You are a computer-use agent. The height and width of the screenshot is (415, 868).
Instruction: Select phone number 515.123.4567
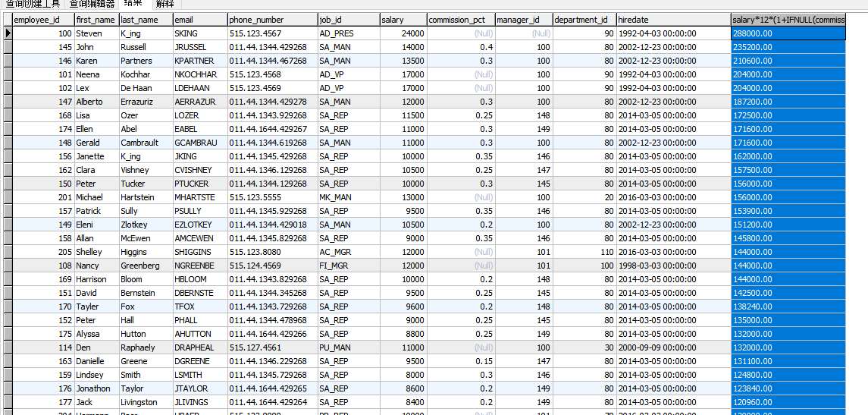[x=272, y=33]
